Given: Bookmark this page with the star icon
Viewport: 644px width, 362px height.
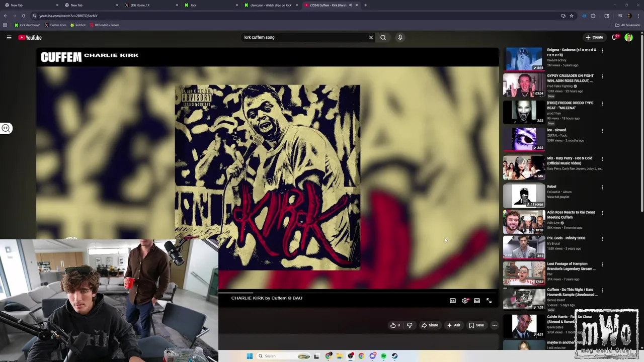Looking at the screenshot, I should 572,16.
